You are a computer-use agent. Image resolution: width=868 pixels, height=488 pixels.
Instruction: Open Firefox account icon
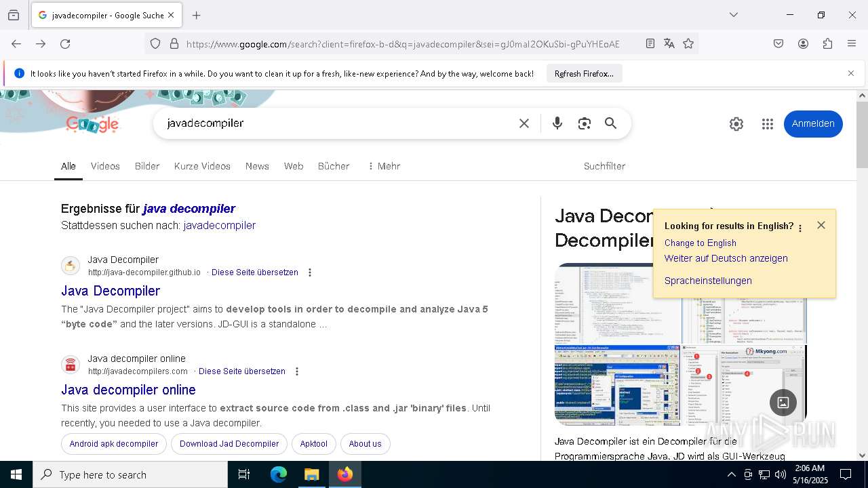pos(803,43)
